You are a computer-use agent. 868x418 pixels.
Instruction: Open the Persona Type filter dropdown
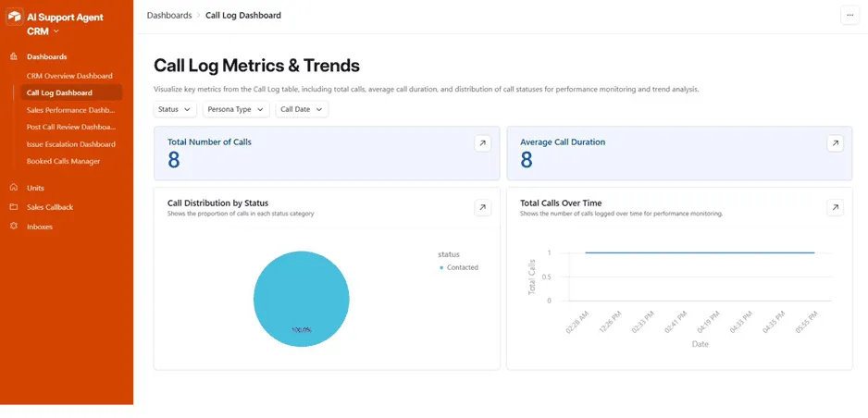[x=236, y=109]
